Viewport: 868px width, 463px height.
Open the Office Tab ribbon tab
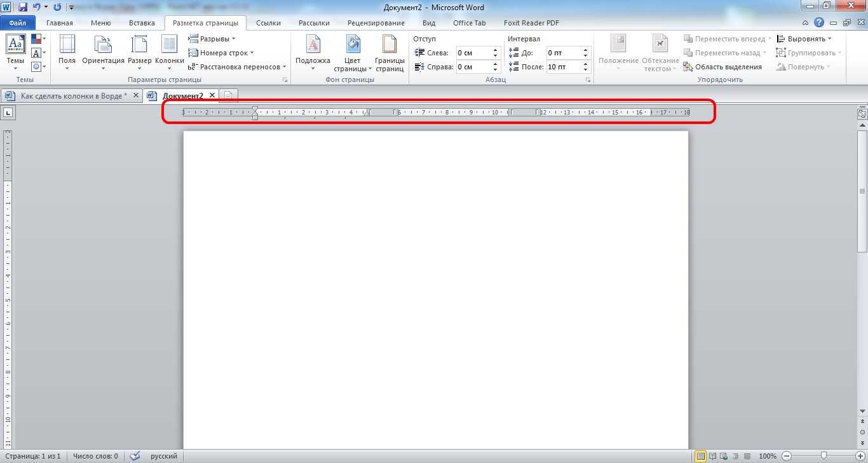470,23
